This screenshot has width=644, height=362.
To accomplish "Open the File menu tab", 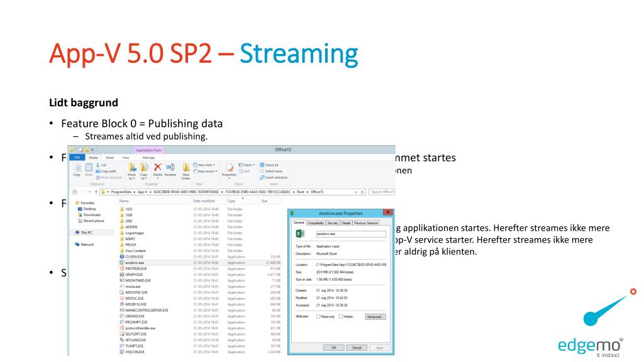I will tap(77, 157).
